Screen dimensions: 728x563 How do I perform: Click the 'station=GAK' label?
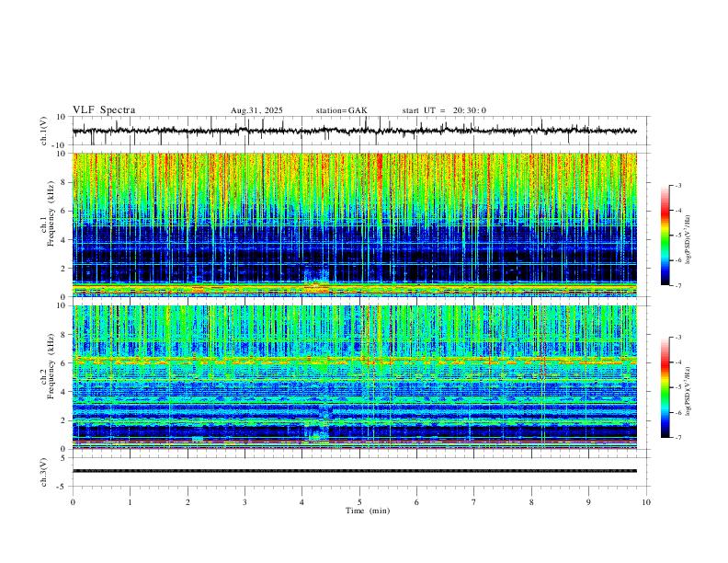[x=341, y=110]
